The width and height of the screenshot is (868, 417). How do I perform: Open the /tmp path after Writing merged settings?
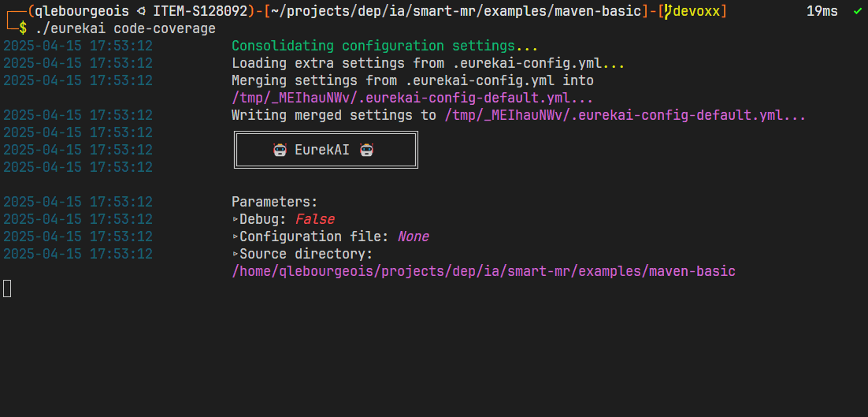tap(625, 115)
